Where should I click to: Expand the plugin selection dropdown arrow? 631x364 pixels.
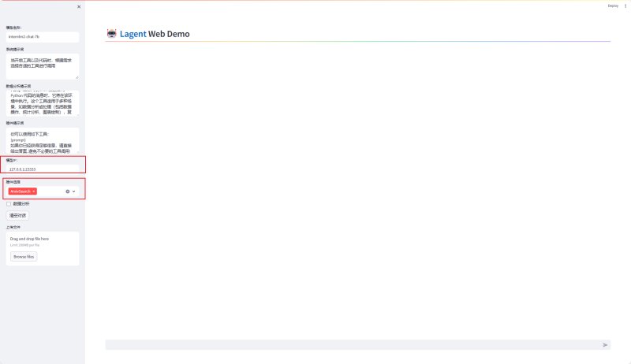coord(73,191)
